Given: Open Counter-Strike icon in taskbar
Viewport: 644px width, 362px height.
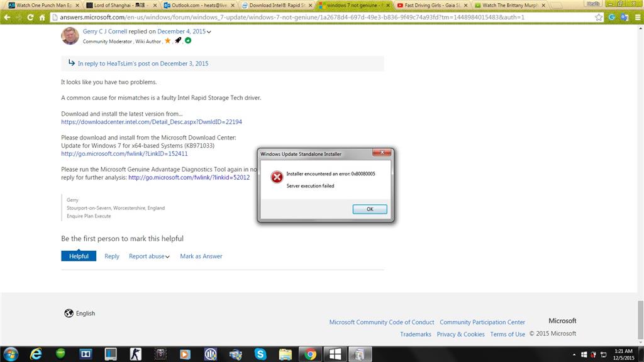Looking at the screenshot, I should 136,354.
